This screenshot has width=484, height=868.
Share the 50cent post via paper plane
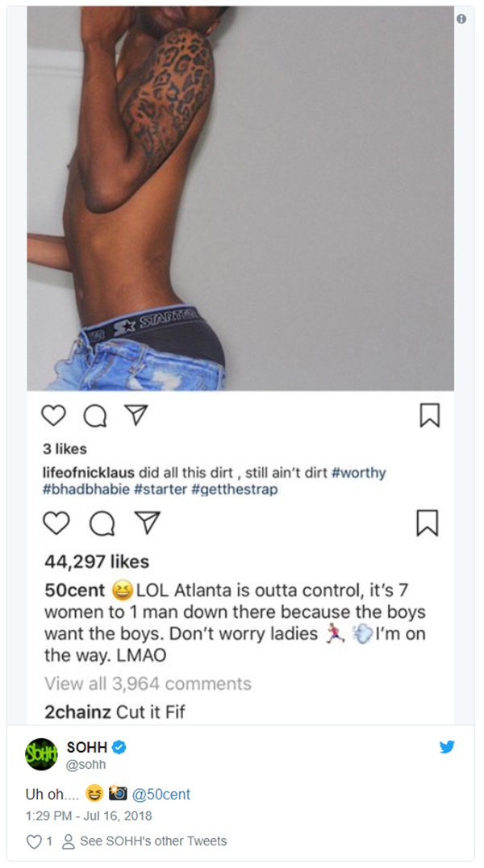pyautogui.click(x=148, y=523)
